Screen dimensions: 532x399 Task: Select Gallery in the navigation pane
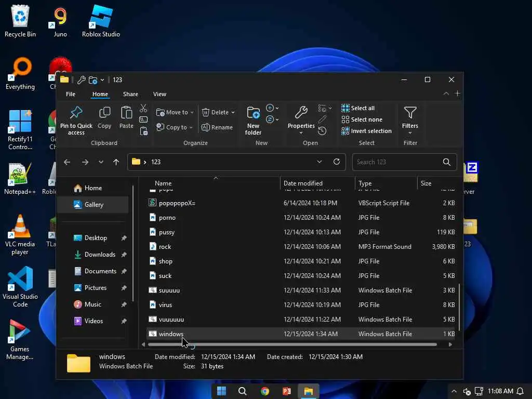[93, 205]
